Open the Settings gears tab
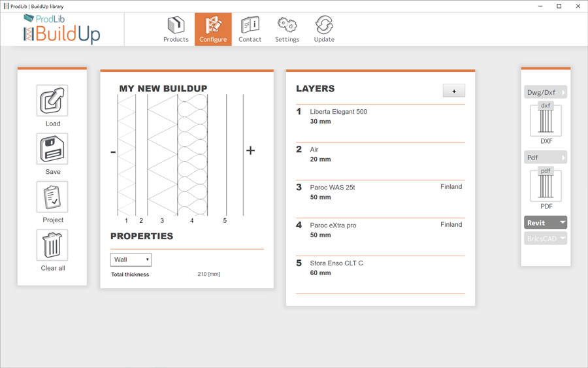Screen dimensions: 588x368 tap(287, 29)
